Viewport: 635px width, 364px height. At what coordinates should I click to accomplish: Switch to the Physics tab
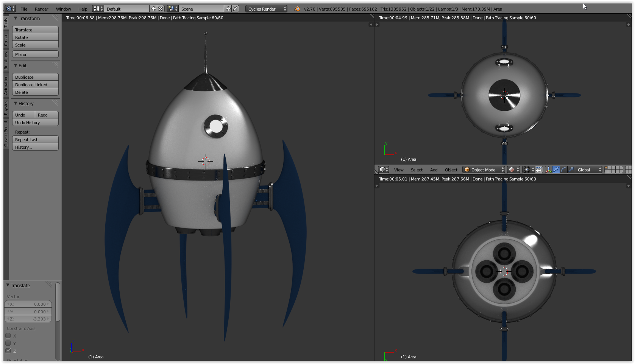(x=6, y=107)
